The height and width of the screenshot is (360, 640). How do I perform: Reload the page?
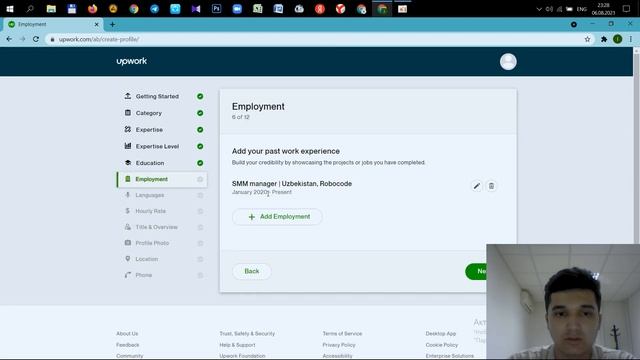[x=36, y=39]
